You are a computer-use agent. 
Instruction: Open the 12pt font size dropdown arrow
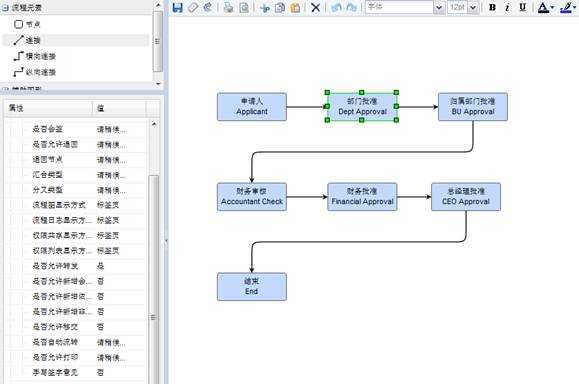tap(473, 7)
